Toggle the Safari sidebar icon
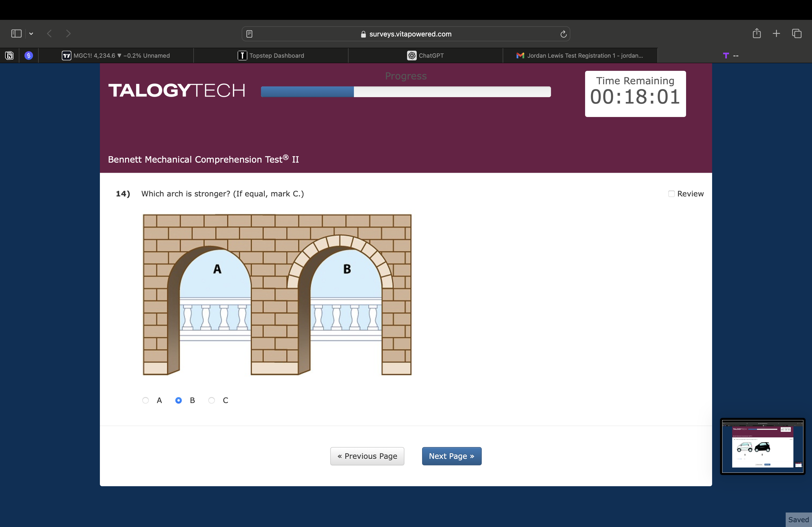The width and height of the screenshot is (812, 527). 16,33
